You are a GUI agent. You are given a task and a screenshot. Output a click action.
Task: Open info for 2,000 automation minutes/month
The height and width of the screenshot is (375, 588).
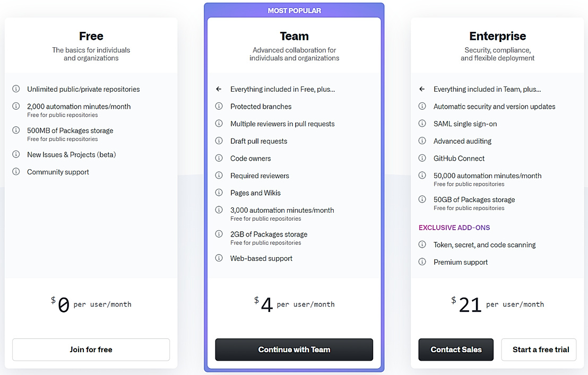click(16, 106)
